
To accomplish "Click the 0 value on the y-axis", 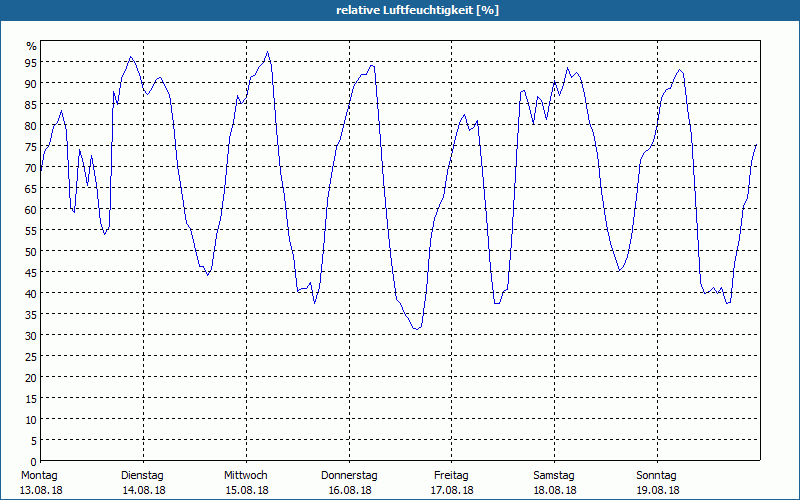I will 34,462.
